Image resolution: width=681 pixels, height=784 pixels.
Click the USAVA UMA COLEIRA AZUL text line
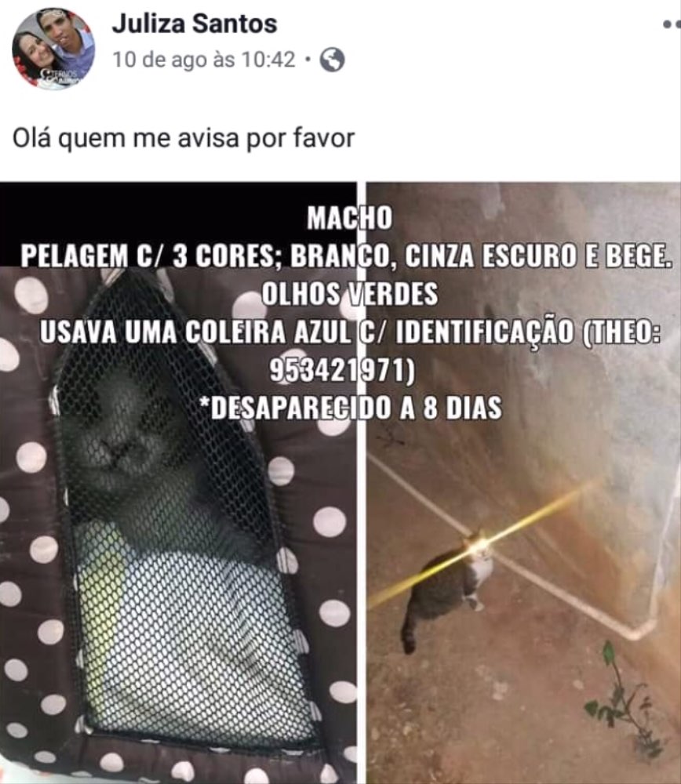point(350,332)
